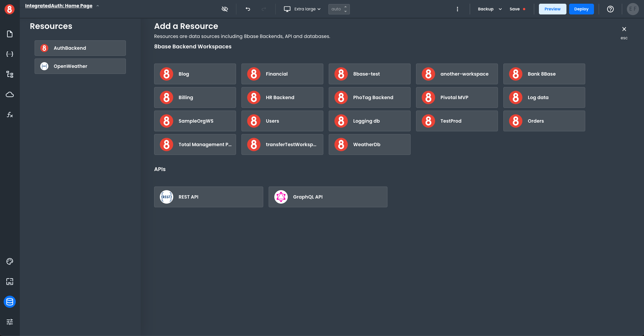
Task: Click the Resources database icon
Action: [10, 302]
